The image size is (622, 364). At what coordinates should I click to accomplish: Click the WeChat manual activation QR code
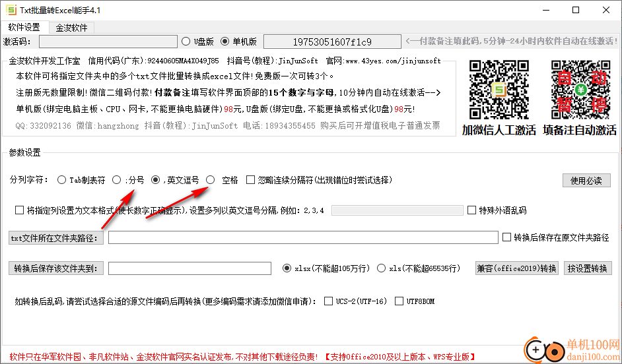499,90
